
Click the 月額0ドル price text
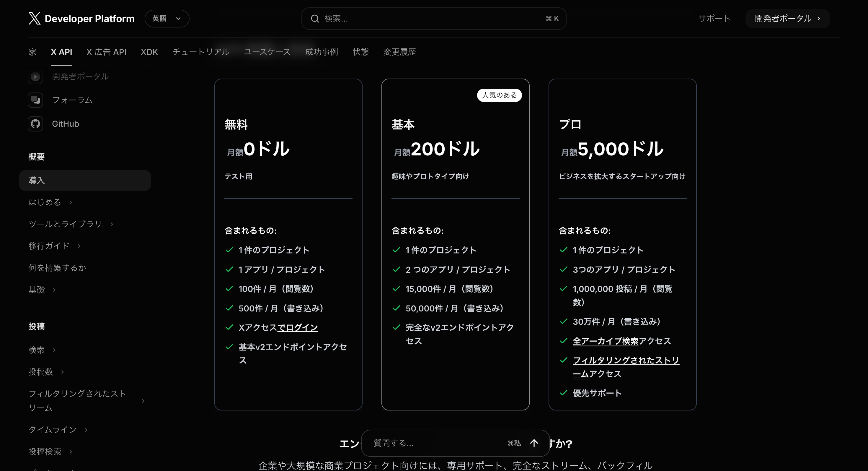pos(258,149)
